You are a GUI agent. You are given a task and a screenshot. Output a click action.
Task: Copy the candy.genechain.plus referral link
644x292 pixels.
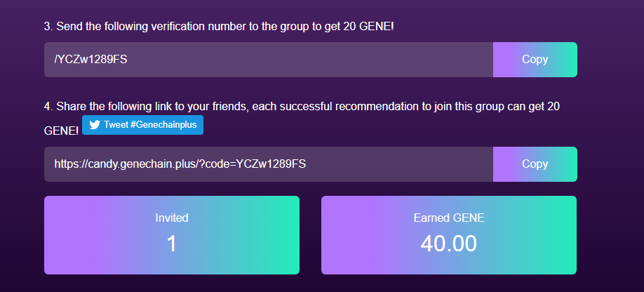click(535, 164)
